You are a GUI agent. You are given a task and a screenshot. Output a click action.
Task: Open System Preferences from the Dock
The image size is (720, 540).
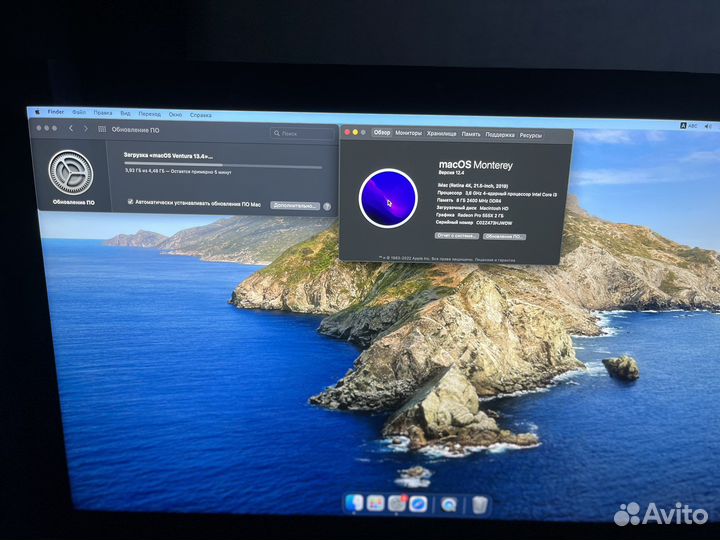(x=397, y=504)
